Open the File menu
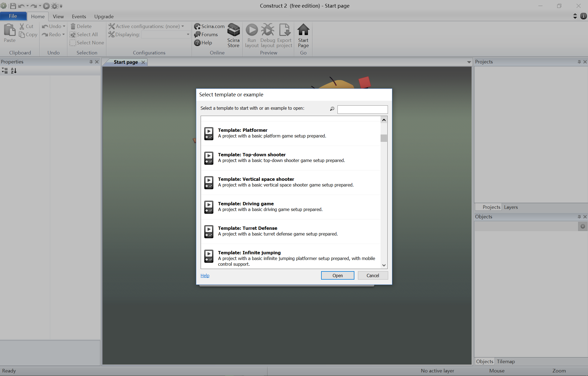The height and width of the screenshot is (376, 588). click(x=13, y=16)
